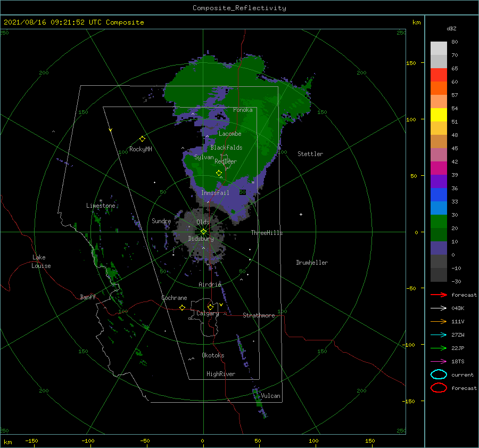Click the dark orange swatch below red

pyautogui.click(x=439, y=88)
